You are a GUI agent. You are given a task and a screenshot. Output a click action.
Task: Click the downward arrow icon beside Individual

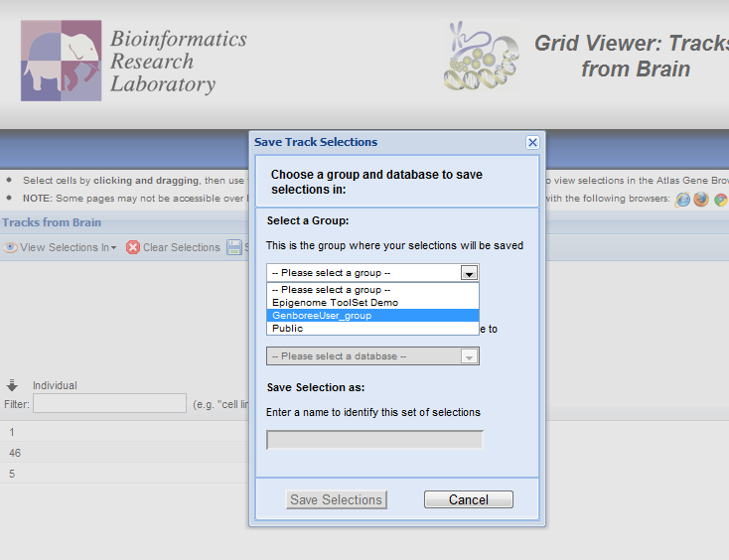click(x=13, y=385)
